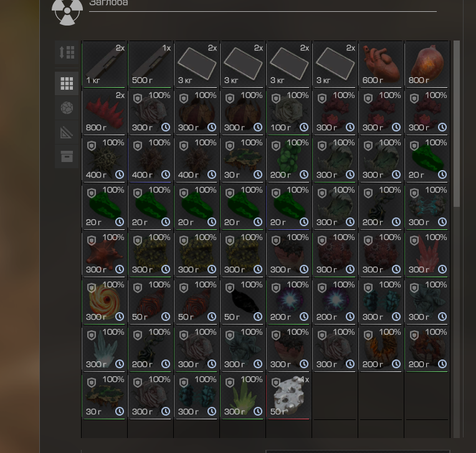Choose the orange spiral artifact
476x453 pixels.
click(x=104, y=302)
